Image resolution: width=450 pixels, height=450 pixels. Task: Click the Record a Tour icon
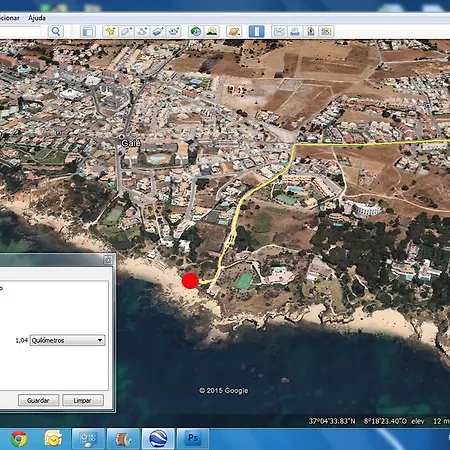[173, 32]
